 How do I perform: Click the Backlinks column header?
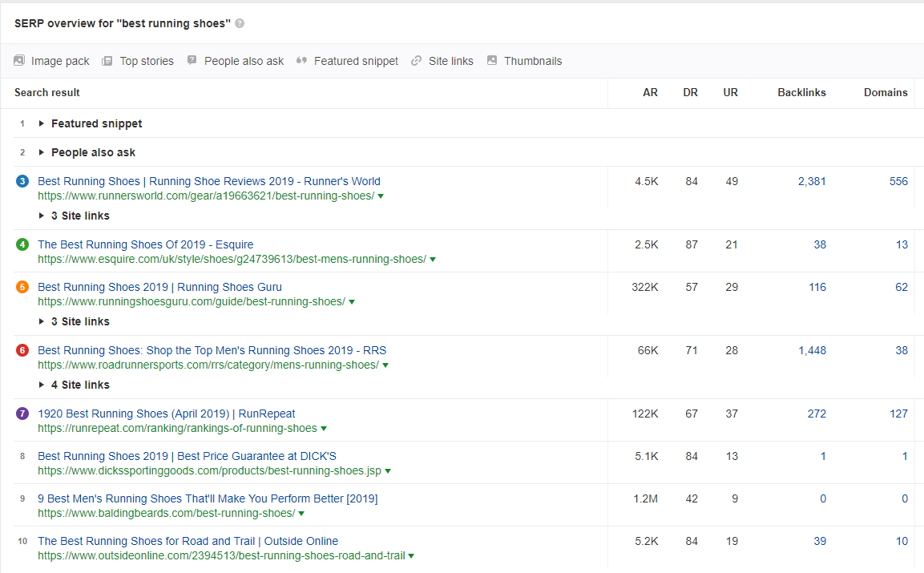(x=801, y=92)
